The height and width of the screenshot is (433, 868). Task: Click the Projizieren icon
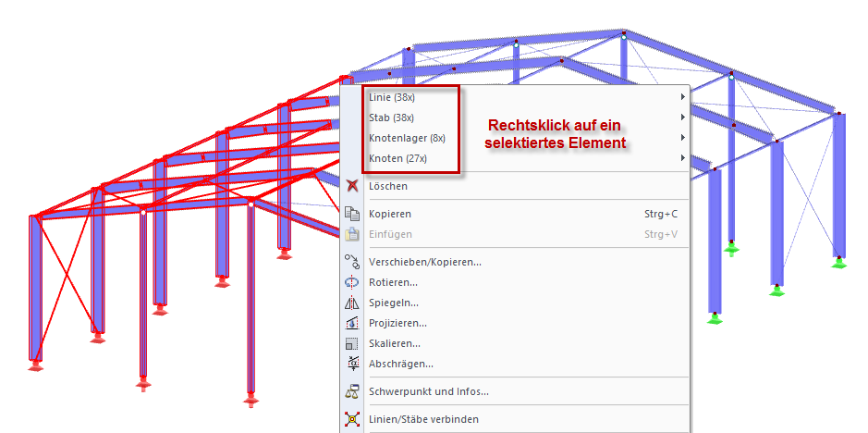pos(352,323)
